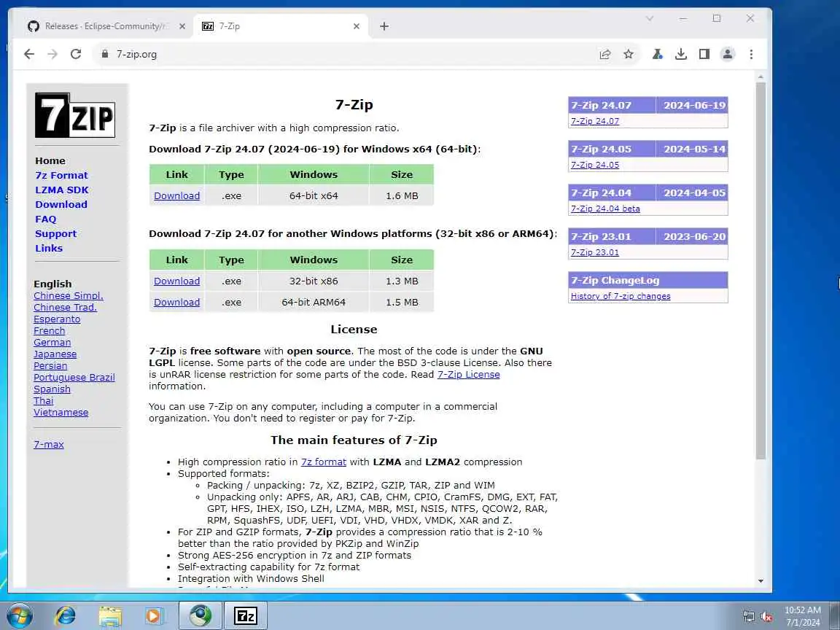This screenshot has height=630, width=840.
Task: Bookmark this page with the star
Action: coord(629,54)
